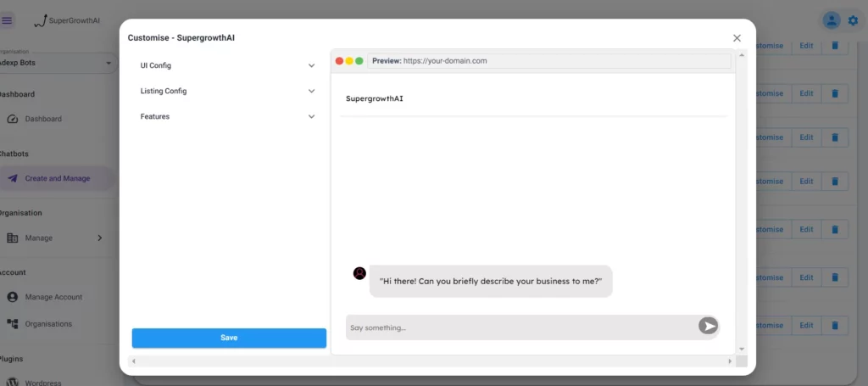Expand the Listing Config section
The image size is (868, 386).
point(228,91)
